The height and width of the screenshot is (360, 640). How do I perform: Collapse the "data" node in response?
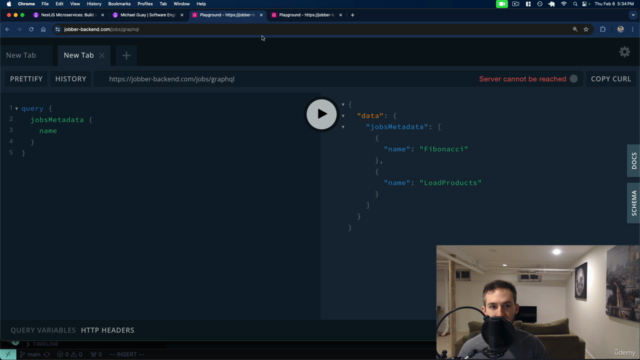coord(343,116)
